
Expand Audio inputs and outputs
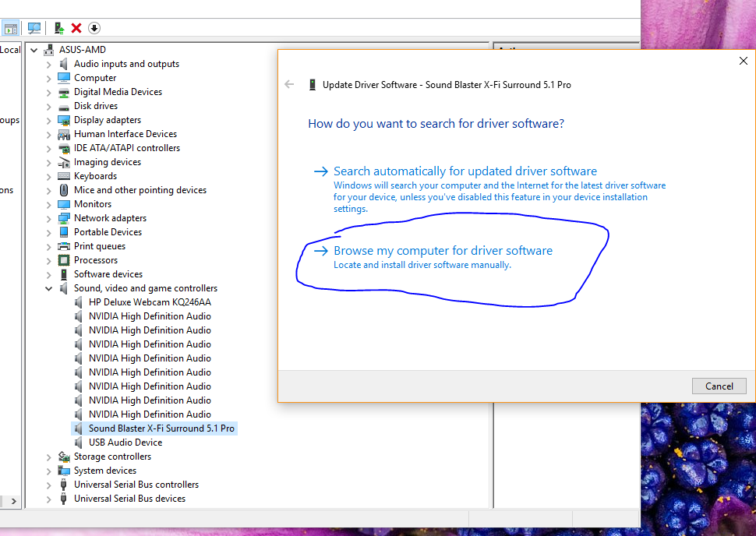[48, 64]
